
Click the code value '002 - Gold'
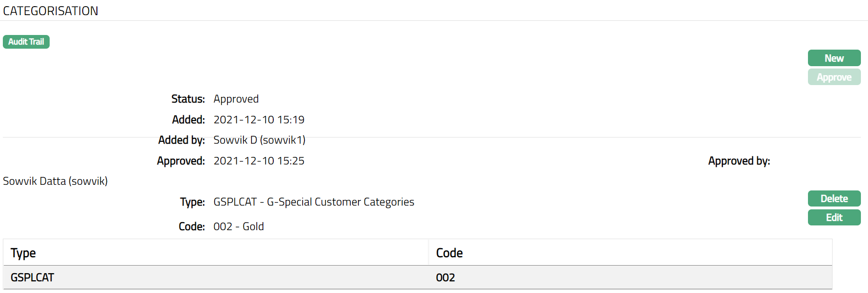coord(238,226)
